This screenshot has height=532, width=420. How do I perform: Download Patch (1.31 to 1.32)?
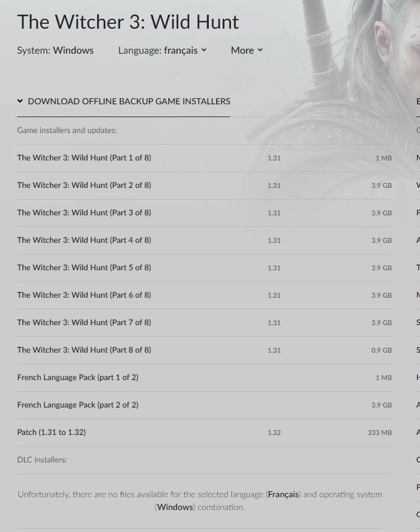(205, 433)
